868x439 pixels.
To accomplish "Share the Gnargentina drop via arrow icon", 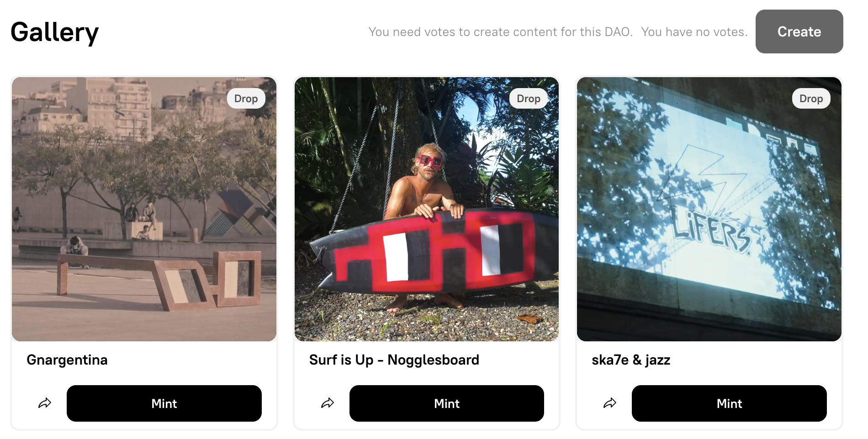I will coord(45,403).
